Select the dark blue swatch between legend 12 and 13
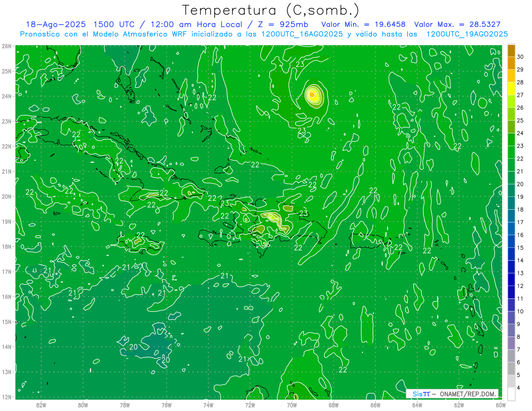The height and width of the screenshot is (411, 532). coord(512,279)
